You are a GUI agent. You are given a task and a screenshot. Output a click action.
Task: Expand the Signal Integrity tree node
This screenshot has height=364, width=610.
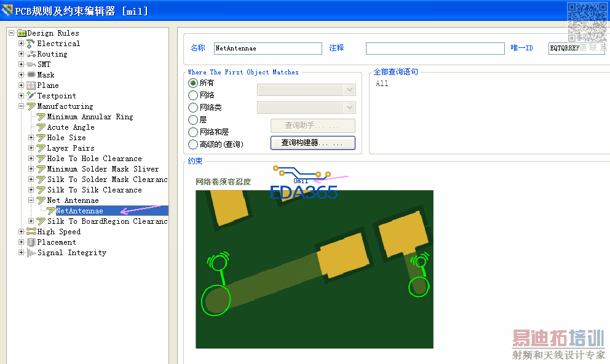pos(22,252)
